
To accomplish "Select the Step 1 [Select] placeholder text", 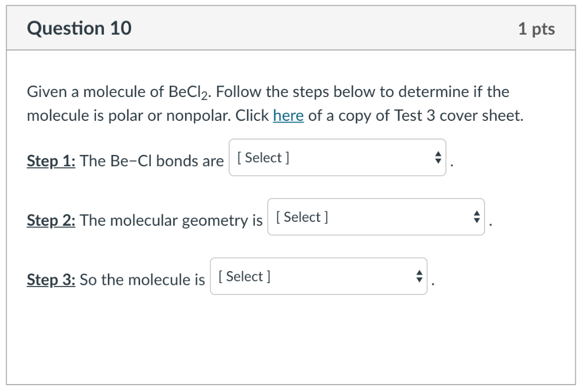I will coord(263,157).
